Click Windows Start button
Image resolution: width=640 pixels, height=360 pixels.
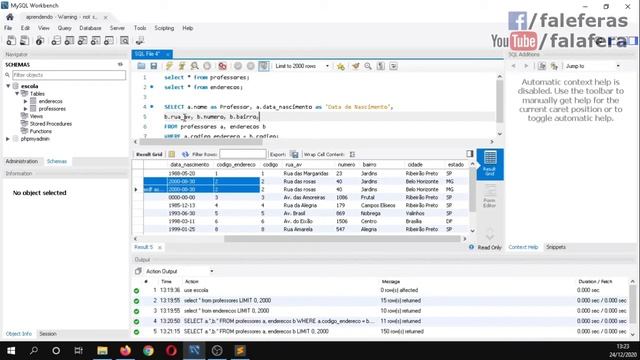(11, 351)
